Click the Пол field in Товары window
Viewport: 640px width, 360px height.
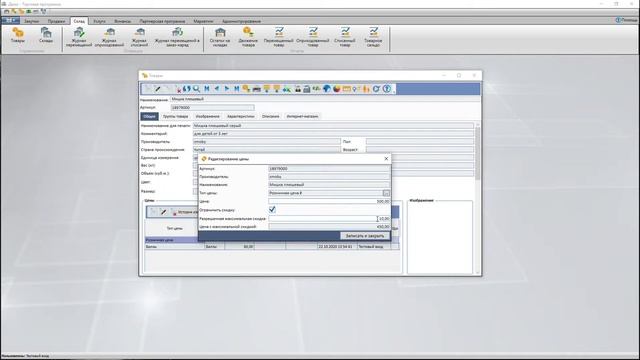click(420, 142)
